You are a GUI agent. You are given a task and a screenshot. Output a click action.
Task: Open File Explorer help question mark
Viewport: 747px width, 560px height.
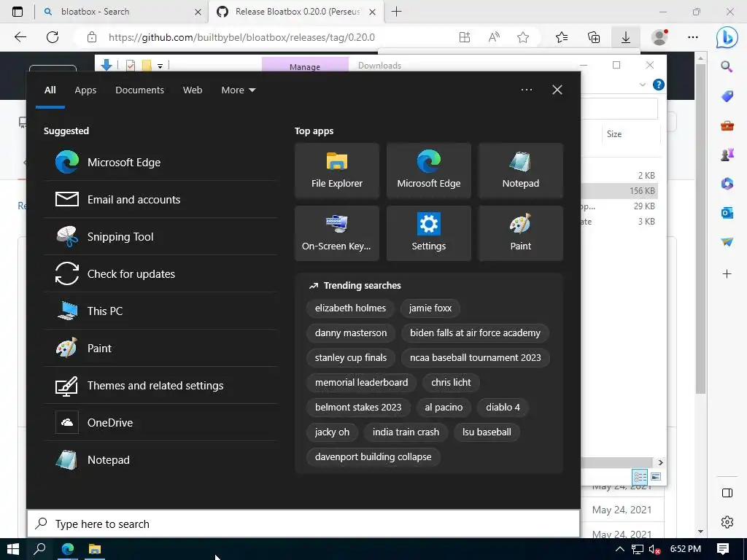(x=659, y=85)
